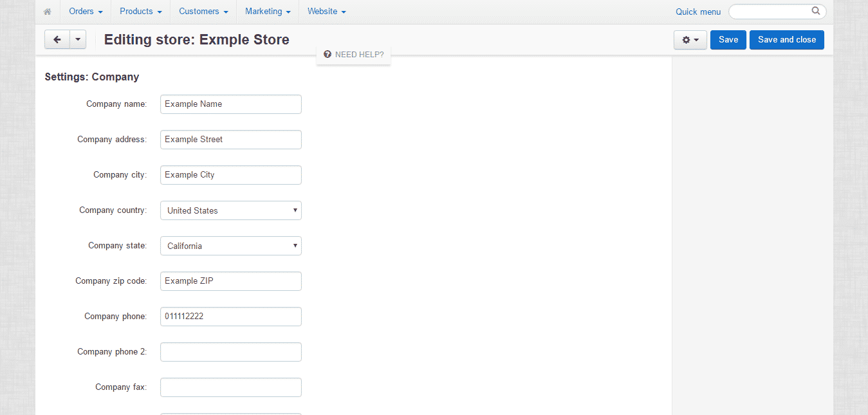
Task: Click the home icon in navigation bar
Action: (47, 12)
